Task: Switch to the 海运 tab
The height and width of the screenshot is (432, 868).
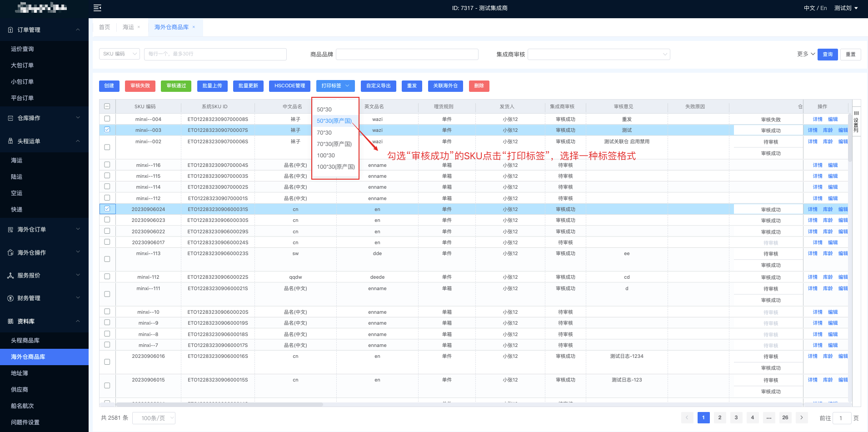Action: [x=128, y=27]
